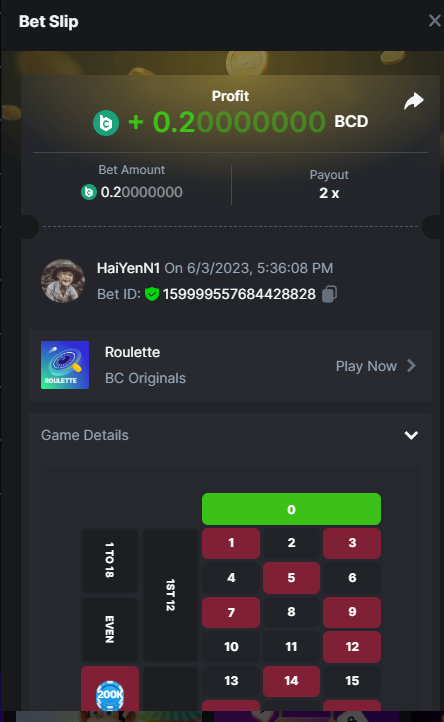Click the Play Now chevron arrow

tap(411, 366)
